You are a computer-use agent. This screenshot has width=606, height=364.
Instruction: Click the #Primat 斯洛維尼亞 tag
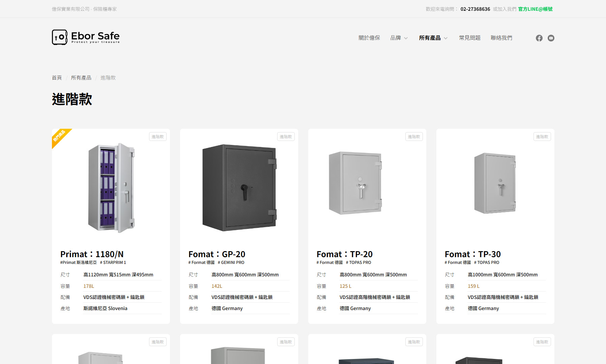[78, 263]
